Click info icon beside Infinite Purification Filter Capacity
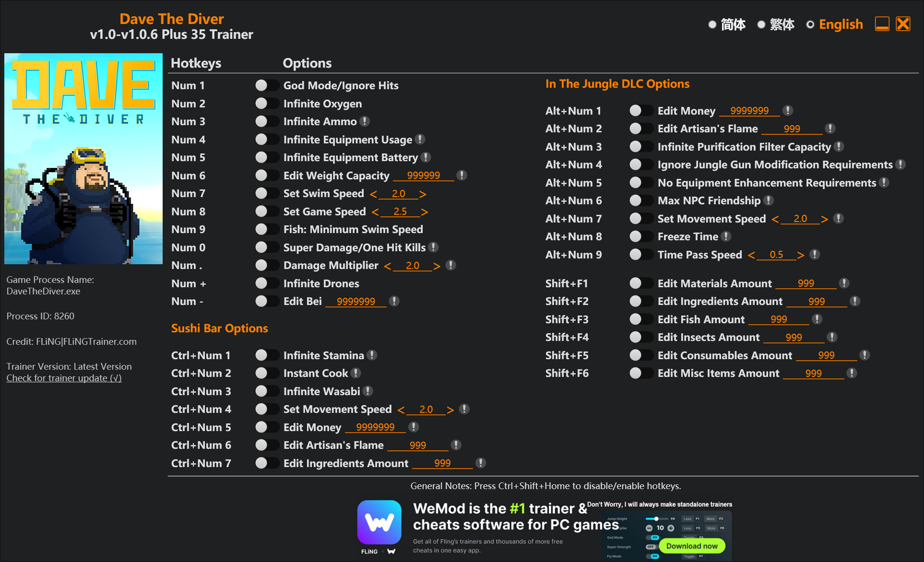This screenshot has height=562, width=924. [839, 146]
